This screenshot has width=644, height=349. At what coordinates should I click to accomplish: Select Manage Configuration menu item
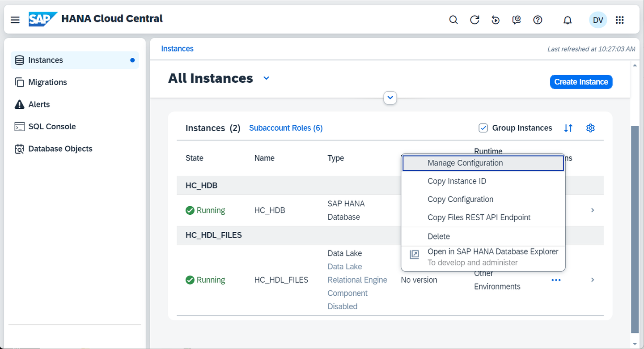click(483, 163)
